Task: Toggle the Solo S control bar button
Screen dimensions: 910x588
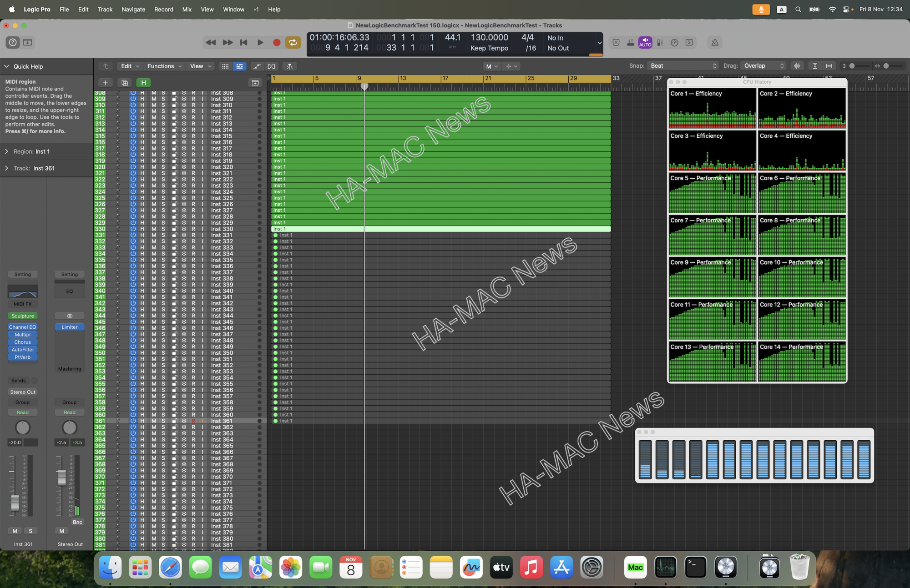Action: [x=689, y=42]
